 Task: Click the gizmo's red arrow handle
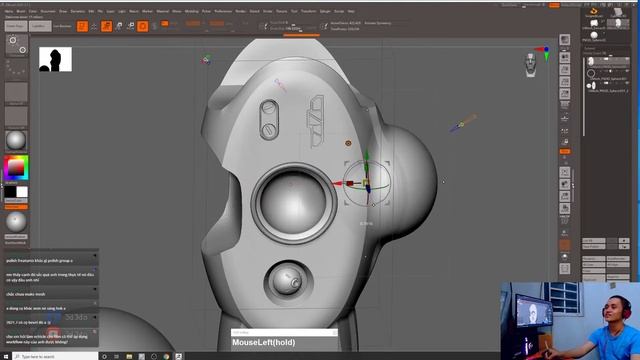(x=338, y=184)
